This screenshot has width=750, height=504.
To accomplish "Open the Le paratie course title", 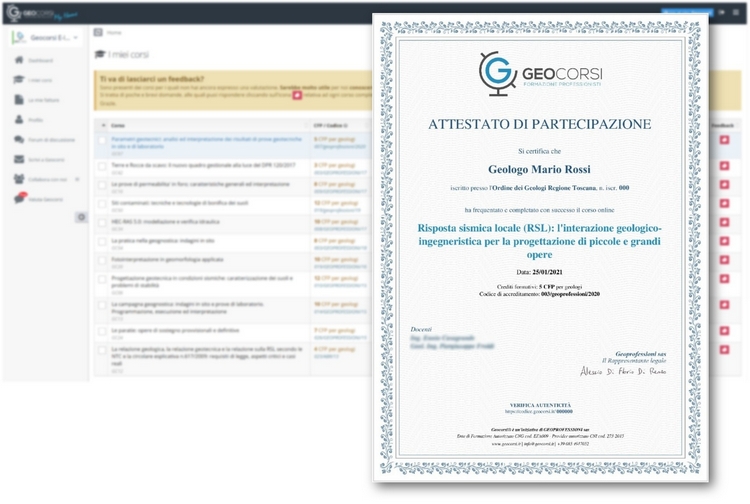I will click(175, 330).
